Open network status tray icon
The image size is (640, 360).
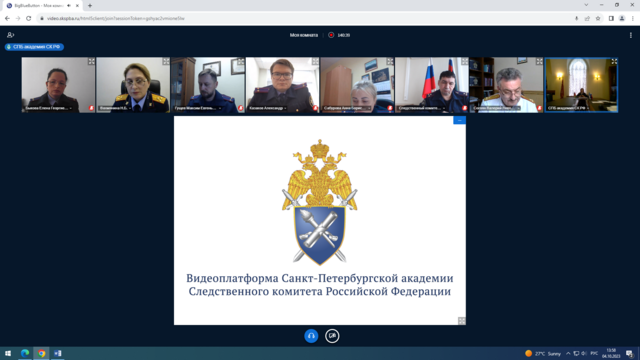[576, 353]
